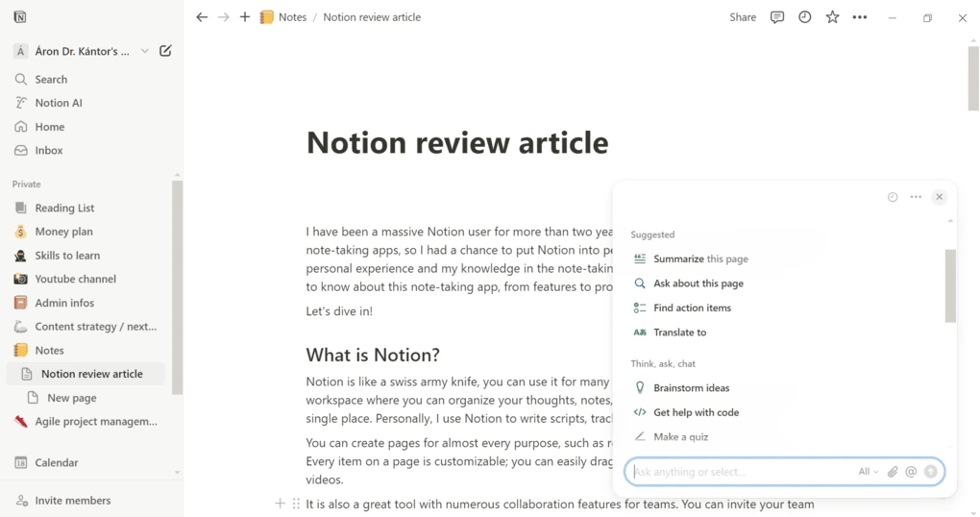The image size is (980, 517).
Task: Click the sidebar scrollbar
Action: coord(178,287)
